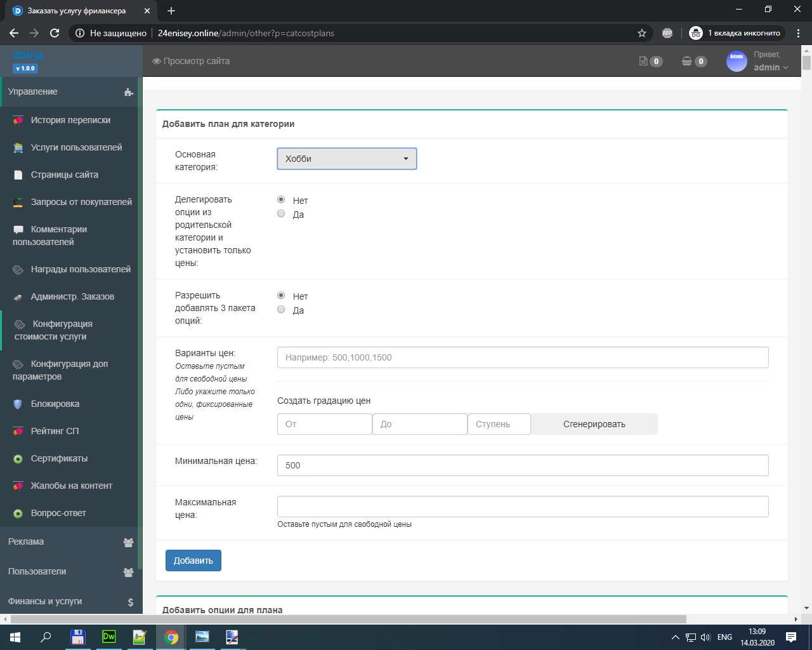Click the Сгенерировать button
Viewport: 812px width, 650px height.
[594, 424]
